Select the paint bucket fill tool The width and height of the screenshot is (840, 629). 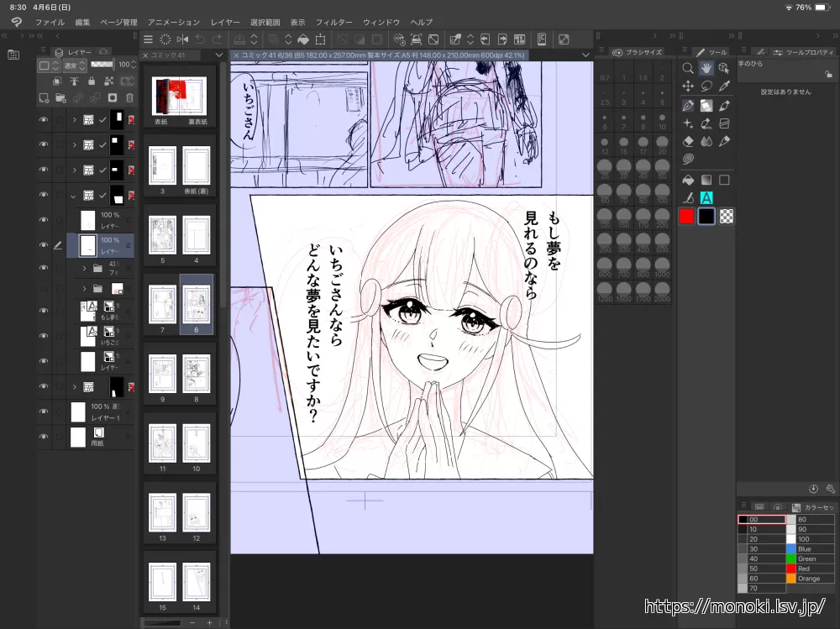click(x=688, y=180)
